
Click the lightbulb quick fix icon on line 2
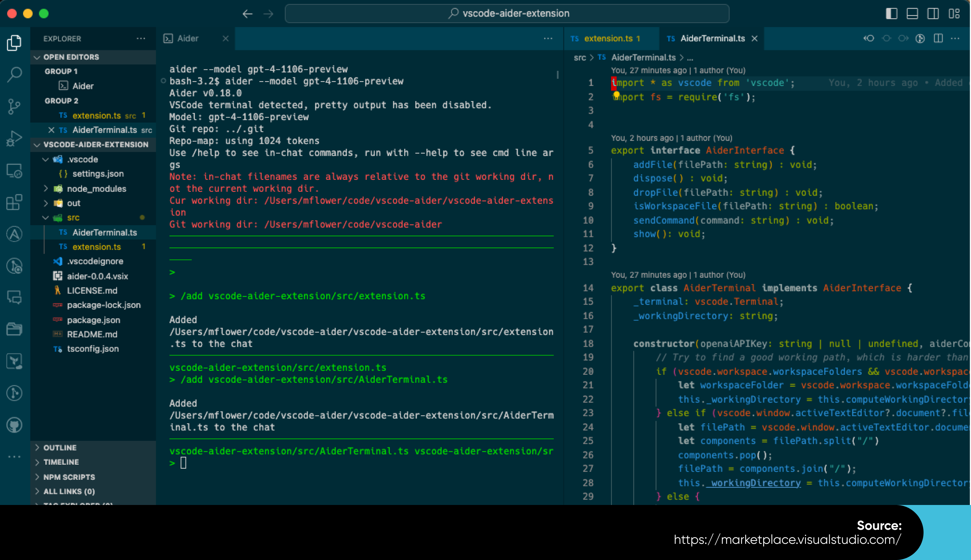pyautogui.click(x=616, y=95)
